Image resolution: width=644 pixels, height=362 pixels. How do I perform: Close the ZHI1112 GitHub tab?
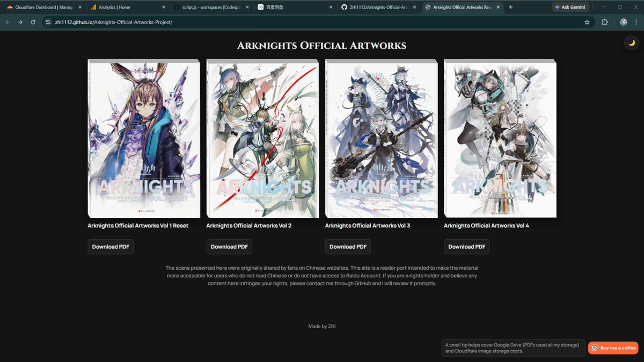[x=414, y=8]
